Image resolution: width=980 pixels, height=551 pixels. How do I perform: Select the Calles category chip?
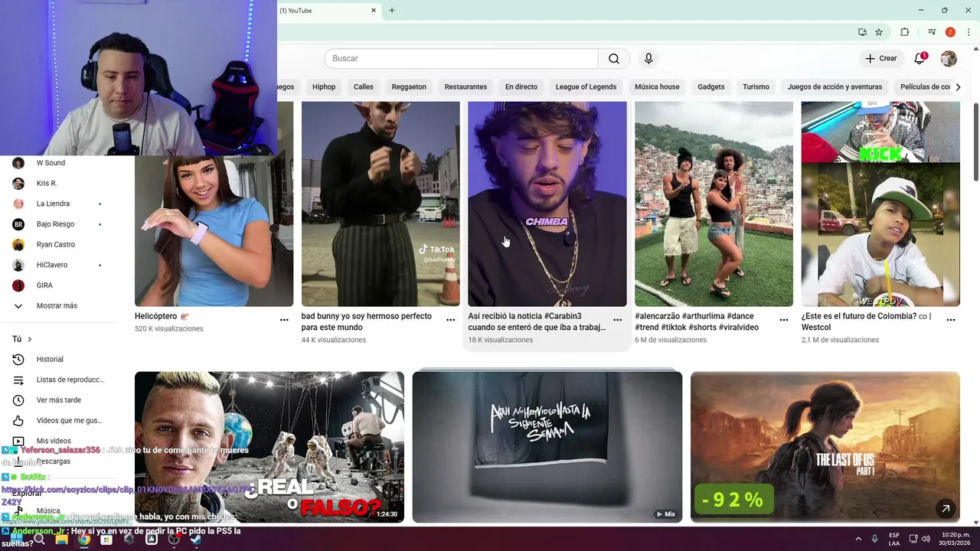click(x=364, y=87)
